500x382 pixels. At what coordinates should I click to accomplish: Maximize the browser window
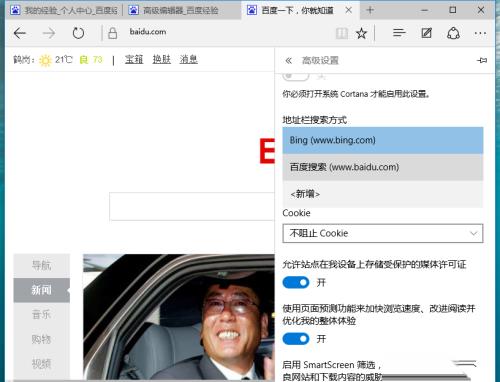[453, 10]
